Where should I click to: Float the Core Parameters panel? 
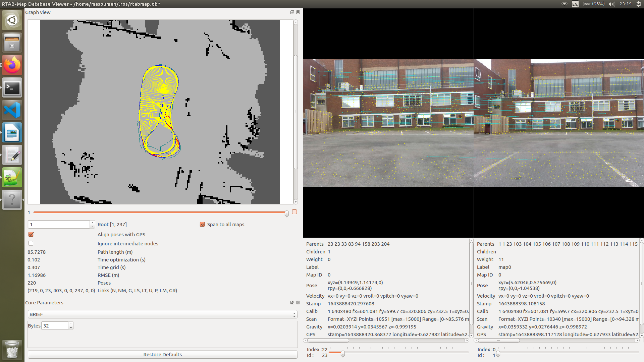292,303
